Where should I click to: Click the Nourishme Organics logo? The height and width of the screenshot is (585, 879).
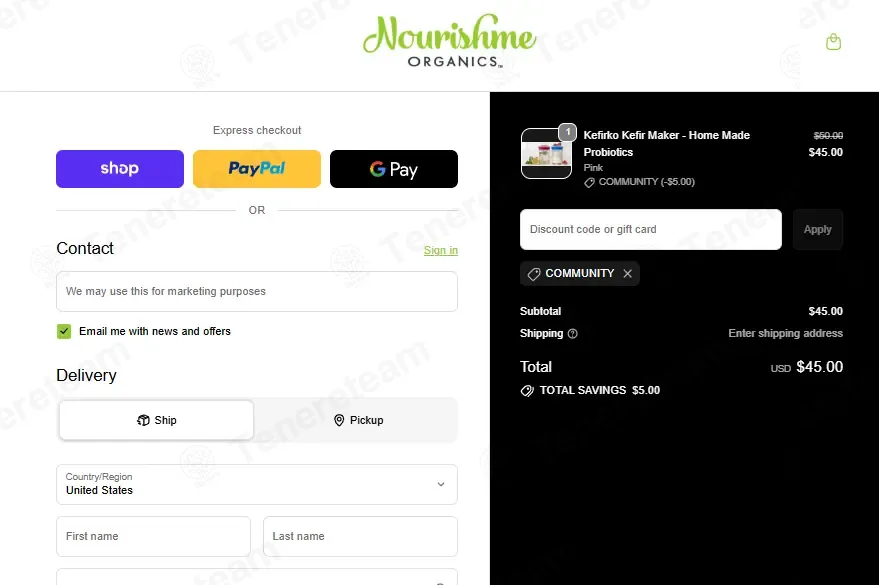[450, 42]
